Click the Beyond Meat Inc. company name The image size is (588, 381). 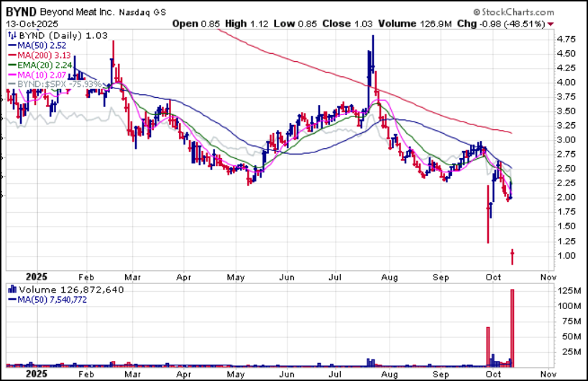tap(77, 12)
